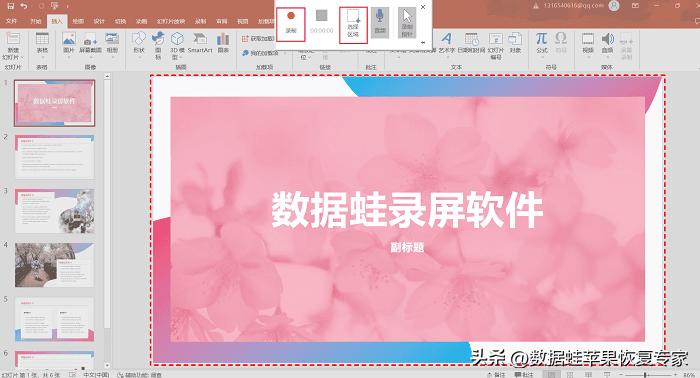
Task: Click the language indicator 中文(中国)
Action: coord(96,374)
